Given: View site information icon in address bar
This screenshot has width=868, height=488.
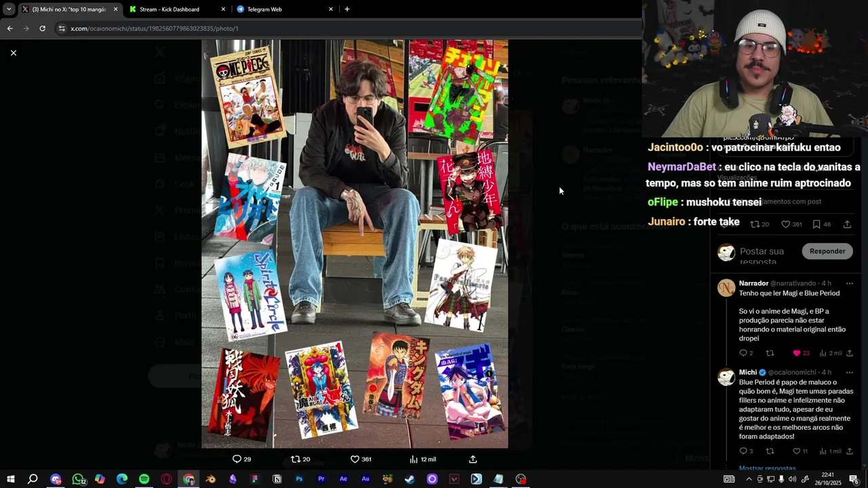Looking at the screenshot, I should (62, 28).
